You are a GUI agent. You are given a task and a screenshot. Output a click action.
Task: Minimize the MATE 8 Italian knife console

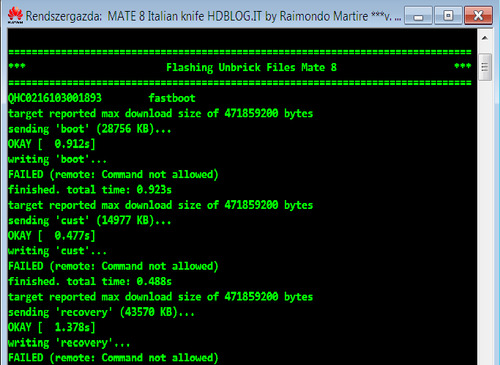pos(418,15)
